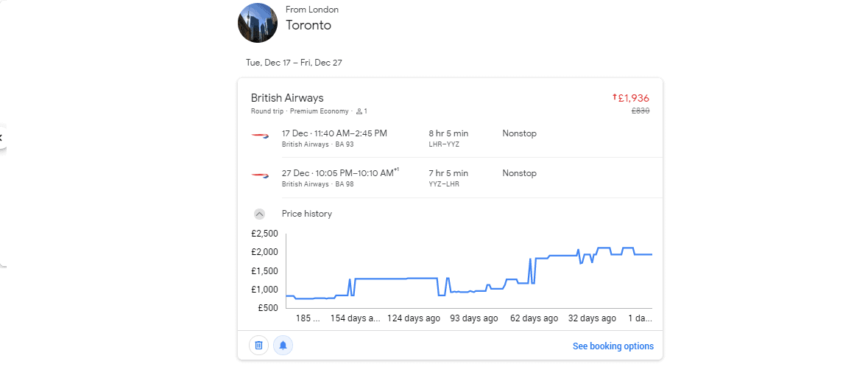868x367 pixels.
Task: Click the 124 days ago chart label
Action: click(414, 318)
